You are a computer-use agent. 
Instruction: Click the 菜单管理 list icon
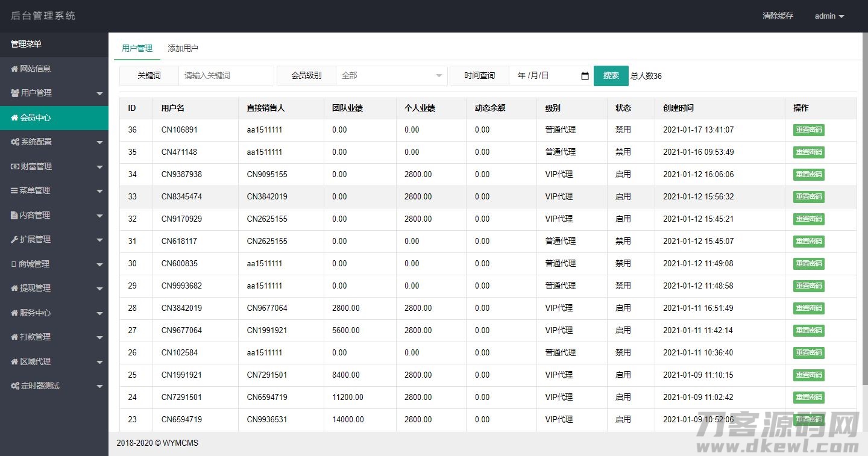(15, 190)
